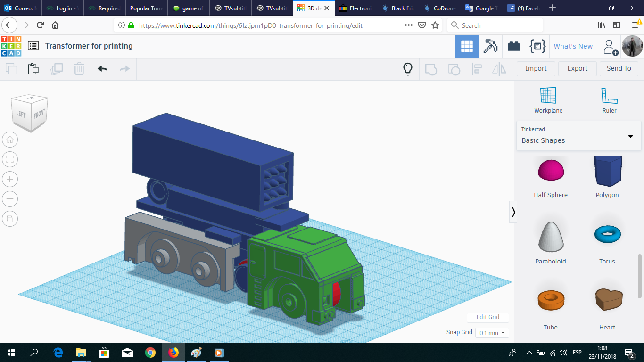The height and width of the screenshot is (362, 644).
Task: Reload the current page
Action: tap(40, 25)
